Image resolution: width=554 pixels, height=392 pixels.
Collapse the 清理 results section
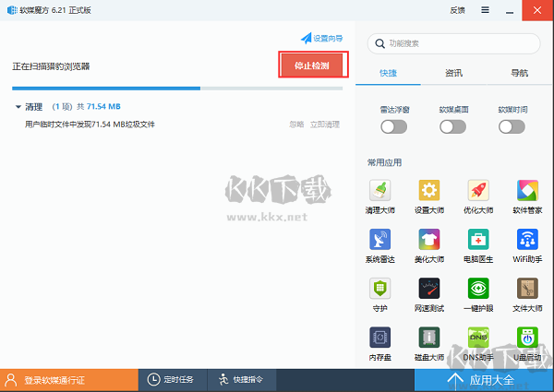[18, 107]
